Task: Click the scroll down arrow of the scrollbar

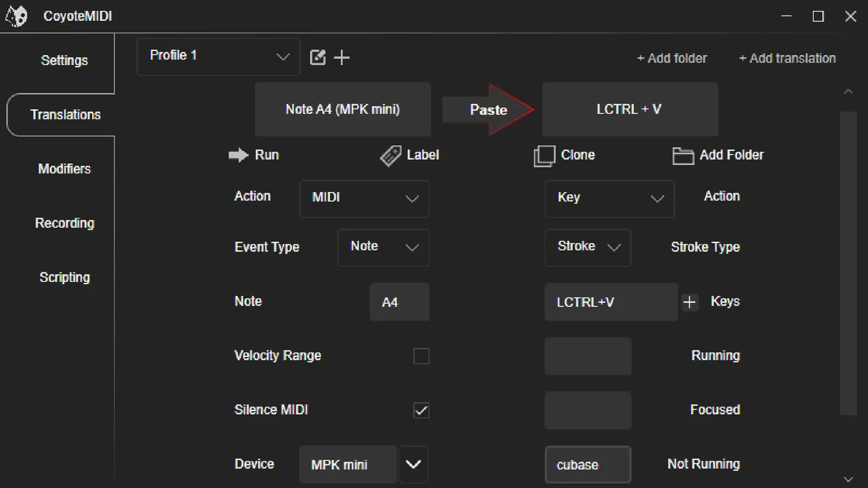Action: (x=848, y=479)
